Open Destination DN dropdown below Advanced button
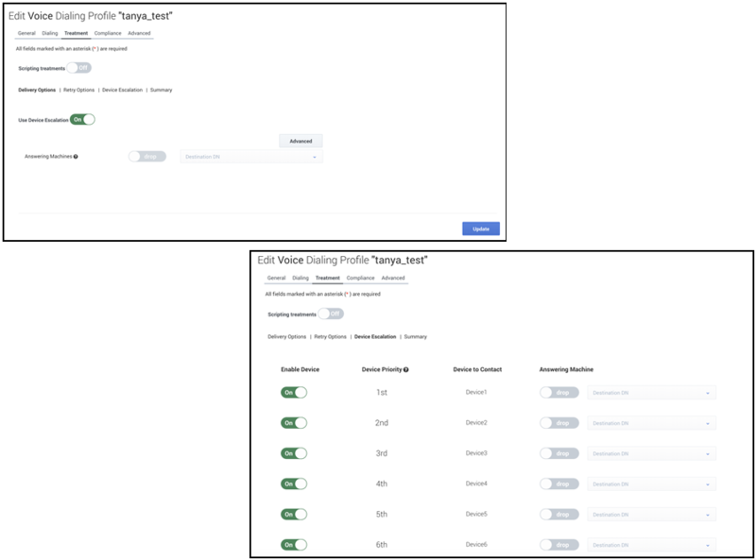756x560 pixels. click(250, 157)
